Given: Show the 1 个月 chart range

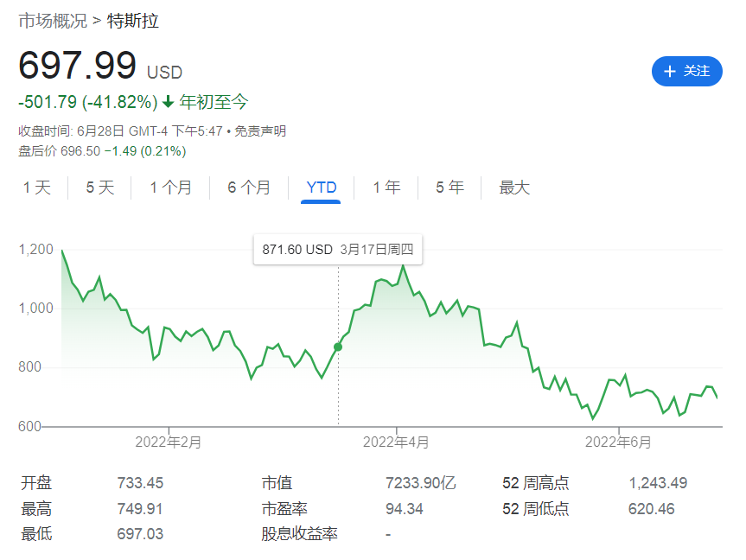Looking at the screenshot, I should 171,188.
